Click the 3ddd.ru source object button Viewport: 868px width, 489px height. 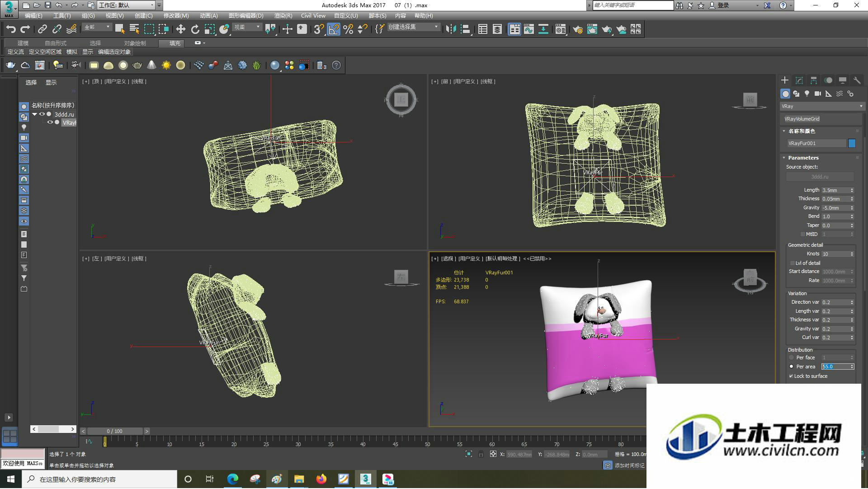[820, 177]
